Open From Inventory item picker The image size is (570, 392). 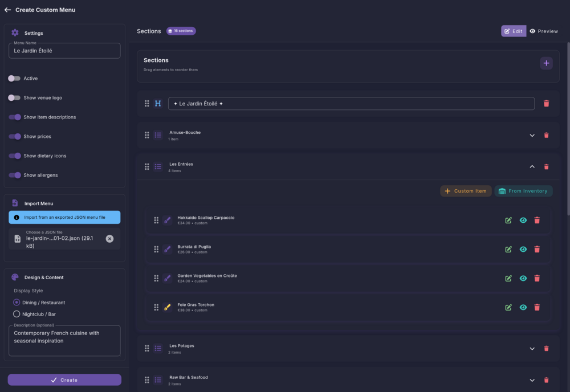pos(523,191)
